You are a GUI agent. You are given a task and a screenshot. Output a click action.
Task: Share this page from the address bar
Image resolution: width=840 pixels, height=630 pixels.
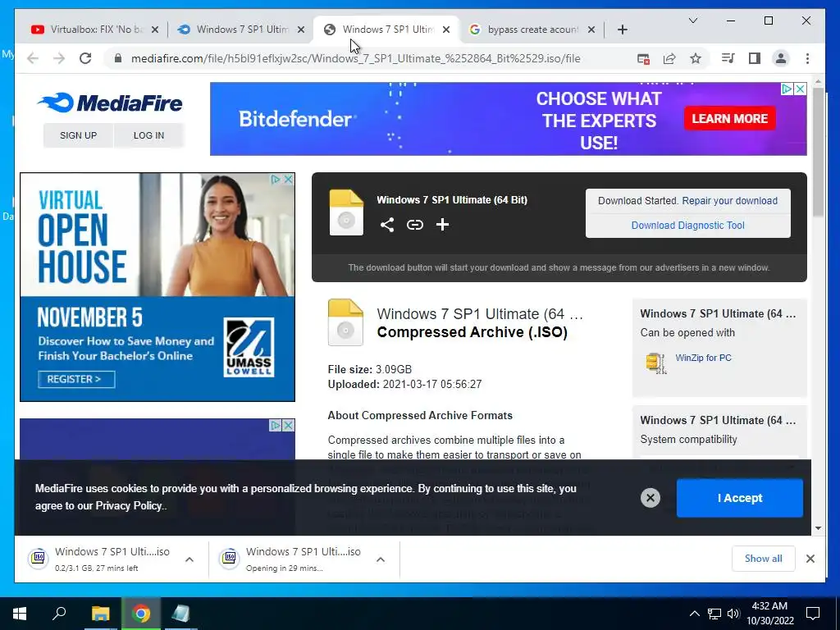pos(669,58)
